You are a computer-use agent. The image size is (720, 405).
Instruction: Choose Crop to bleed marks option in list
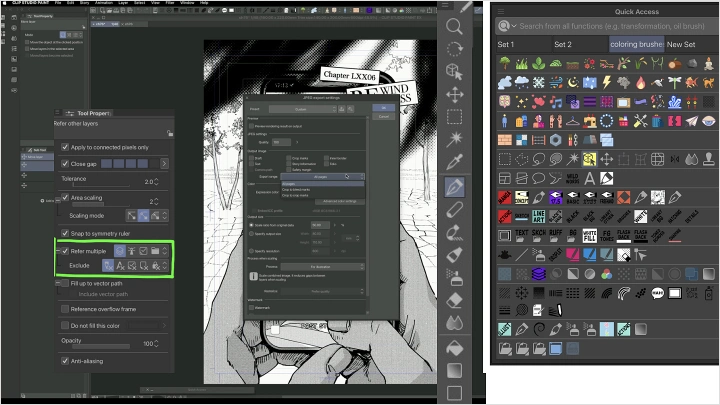322,189
